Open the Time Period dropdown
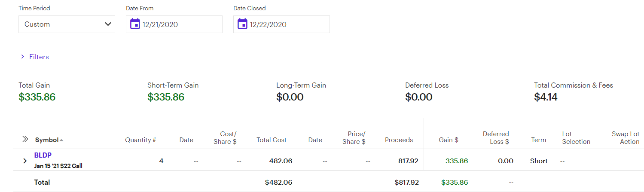The height and width of the screenshot is (192, 644). pyautogui.click(x=67, y=24)
